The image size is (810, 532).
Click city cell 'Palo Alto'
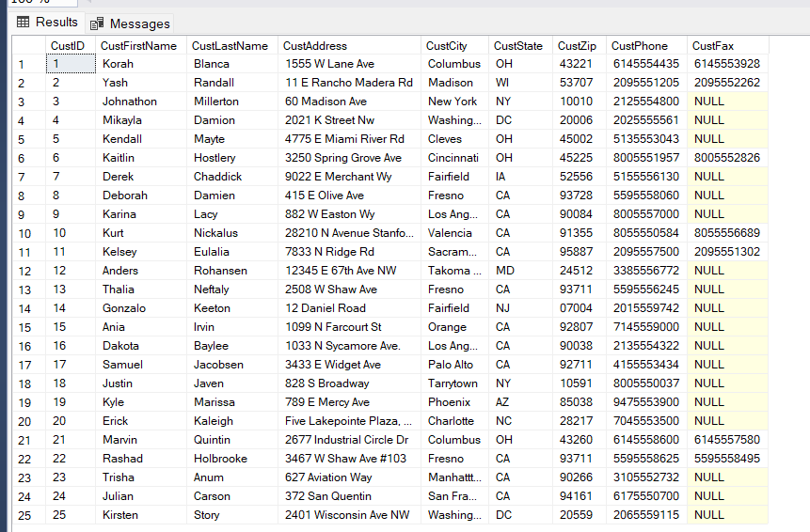(454, 365)
